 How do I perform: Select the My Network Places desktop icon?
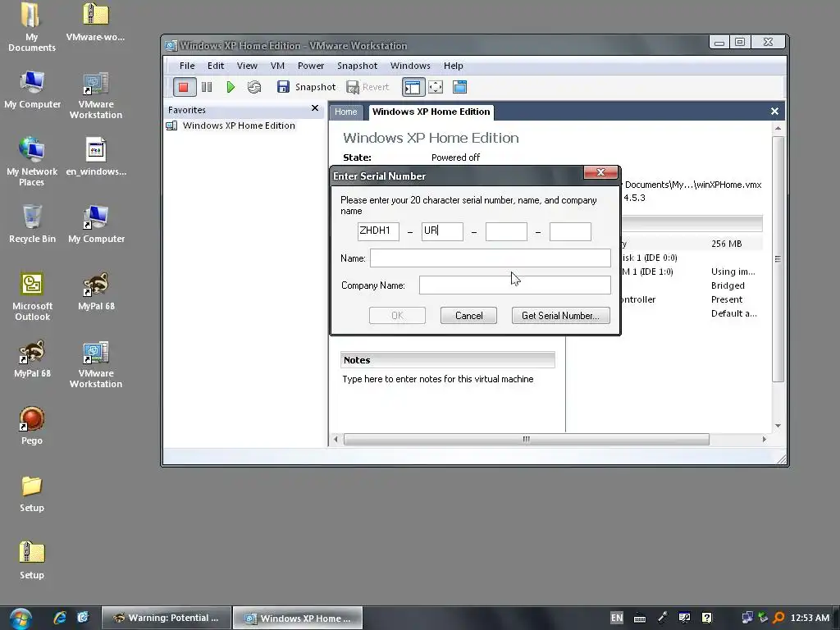click(x=32, y=162)
